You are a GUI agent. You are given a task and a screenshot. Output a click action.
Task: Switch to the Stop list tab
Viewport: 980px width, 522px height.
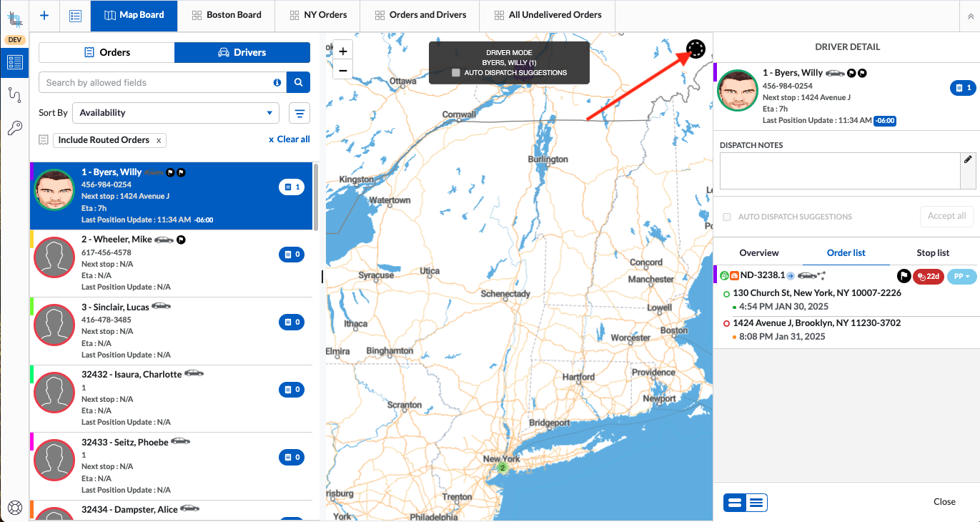(933, 253)
